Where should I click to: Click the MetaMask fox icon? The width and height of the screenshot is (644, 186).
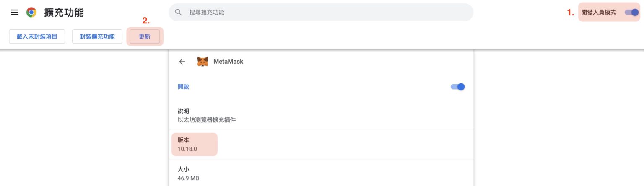pyautogui.click(x=203, y=62)
